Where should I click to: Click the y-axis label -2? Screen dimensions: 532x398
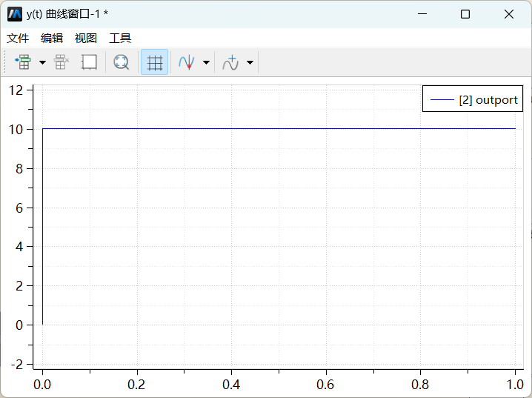pos(16,365)
